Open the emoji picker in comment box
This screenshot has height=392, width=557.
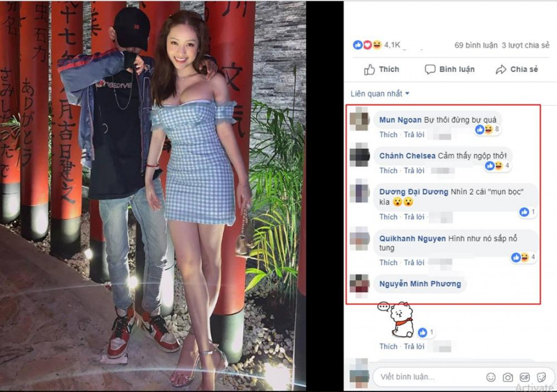(x=491, y=377)
